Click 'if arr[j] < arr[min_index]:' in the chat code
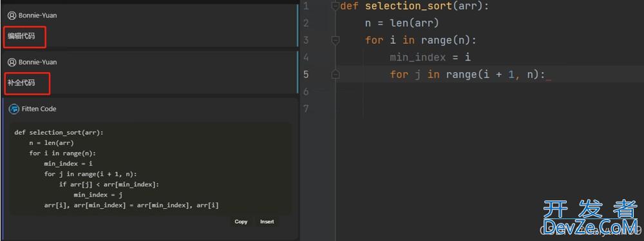The height and width of the screenshot is (241, 644). click(109, 184)
